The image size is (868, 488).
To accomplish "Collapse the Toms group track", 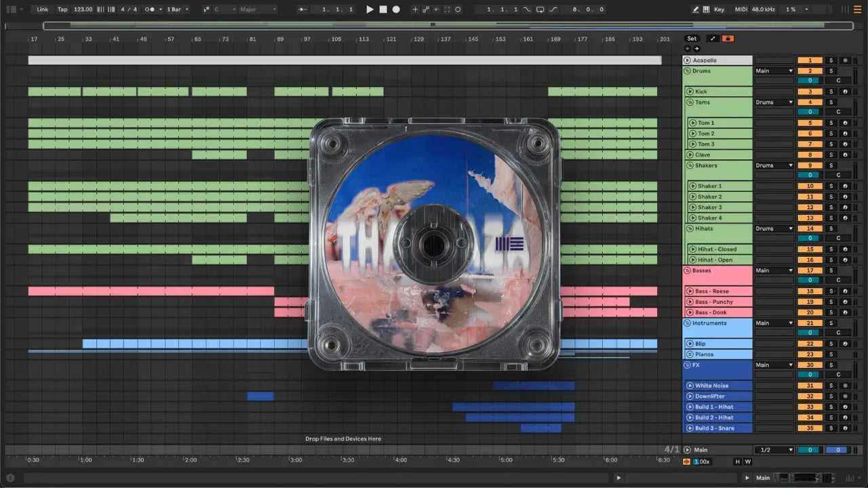I will (x=690, y=102).
